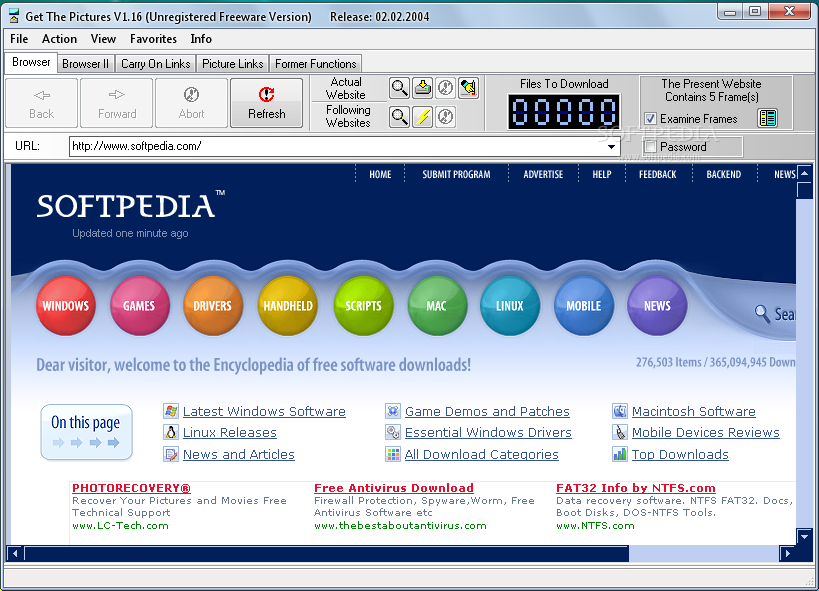
Task: Open the Action menu
Action: tap(60, 39)
